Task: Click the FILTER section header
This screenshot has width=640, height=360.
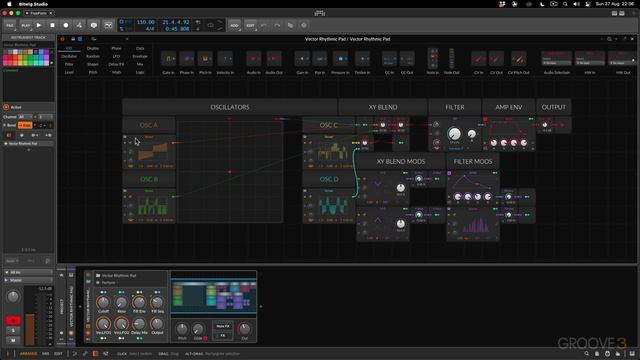Action: click(x=455, y=107)
